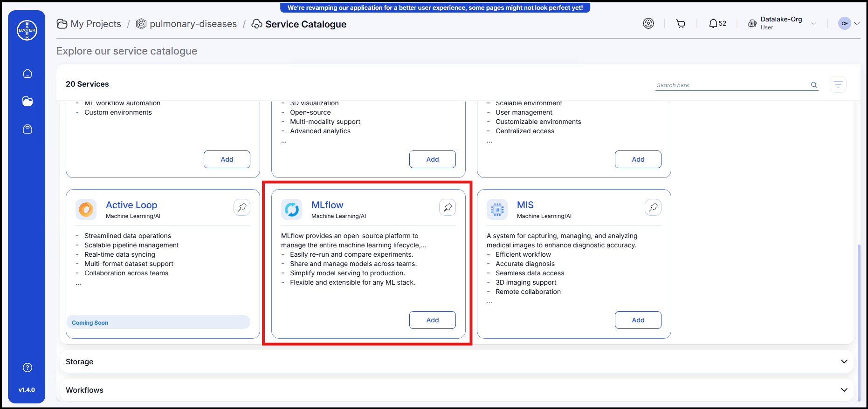Viewport: 868px width, 409px height.
Task: Expand the Workflows section
Action: click(844, 390)
